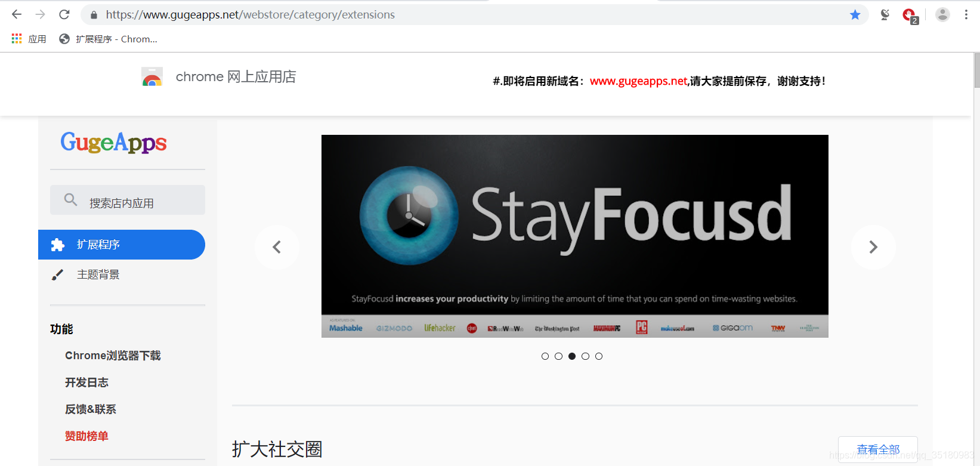The height and width of the screenshot is (466, 980).
Task: Click the address bar URL
Action: [x=251, y=15]
